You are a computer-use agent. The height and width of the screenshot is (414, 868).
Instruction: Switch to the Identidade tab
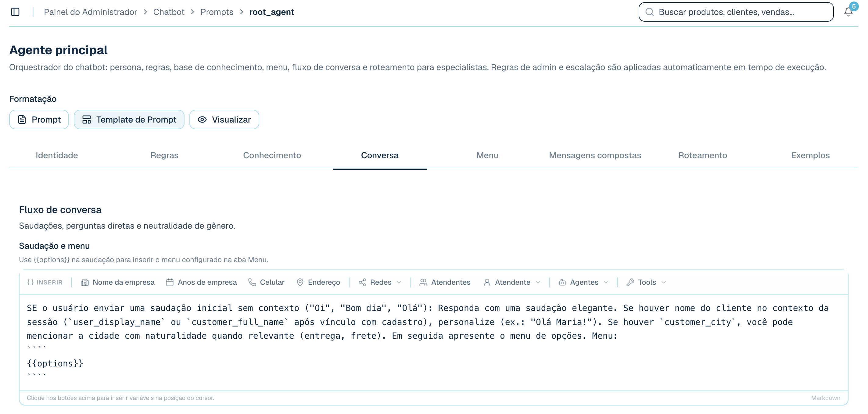tap(57, 155)
